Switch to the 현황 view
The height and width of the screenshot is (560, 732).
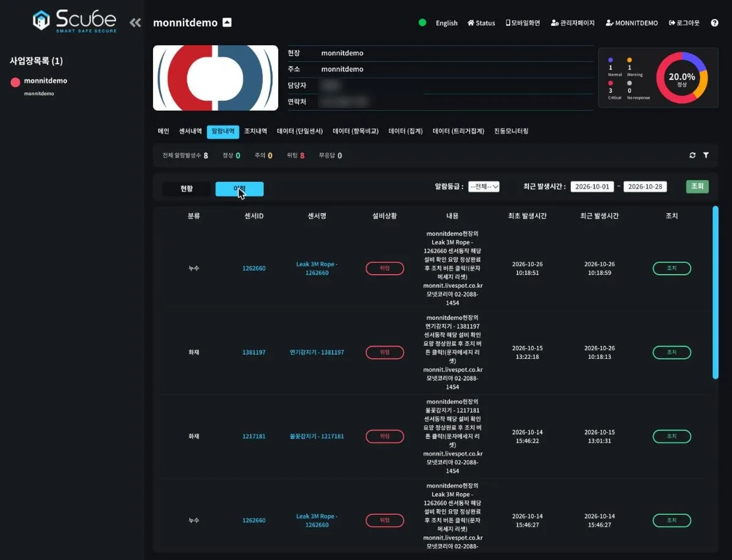187,189
